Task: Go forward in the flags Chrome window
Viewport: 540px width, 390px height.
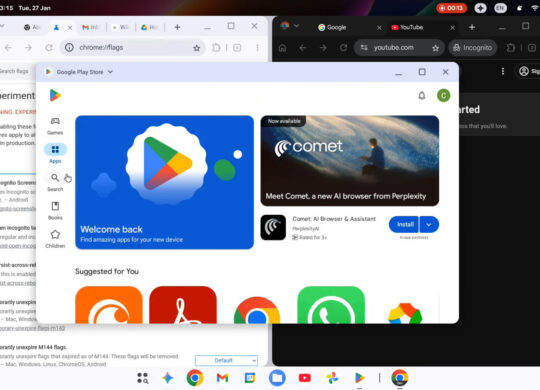Action: coord(29,48)
